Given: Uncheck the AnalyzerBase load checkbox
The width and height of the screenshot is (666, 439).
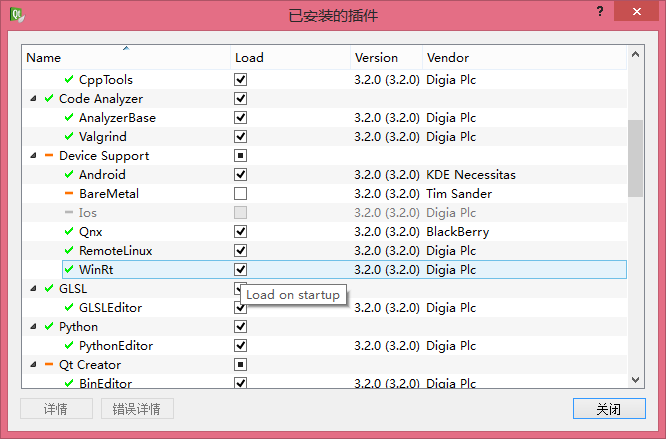Looking at the screenshot, I should point(240,118).
